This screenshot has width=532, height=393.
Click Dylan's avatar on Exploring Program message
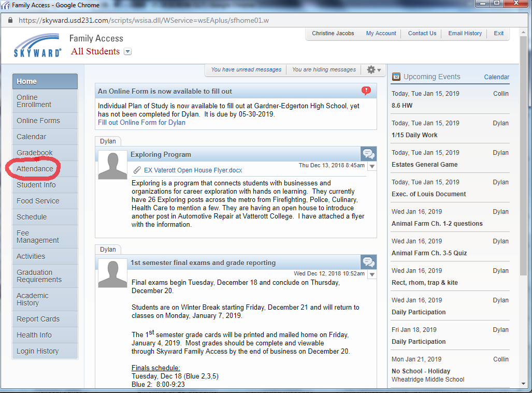coord(112,165)
